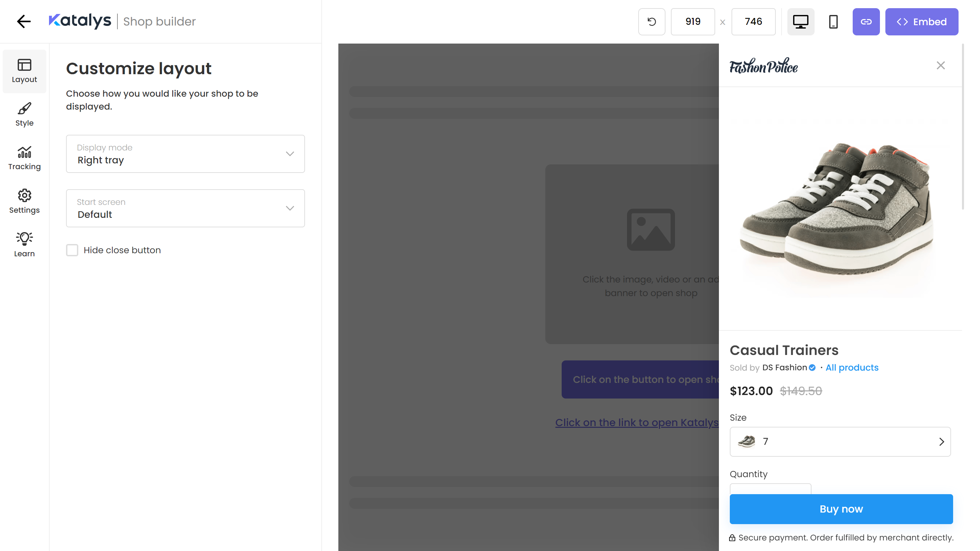The image size is (980, 551).
Task: Open the Learn lightbulb section
Action: [x=25, y=245]
